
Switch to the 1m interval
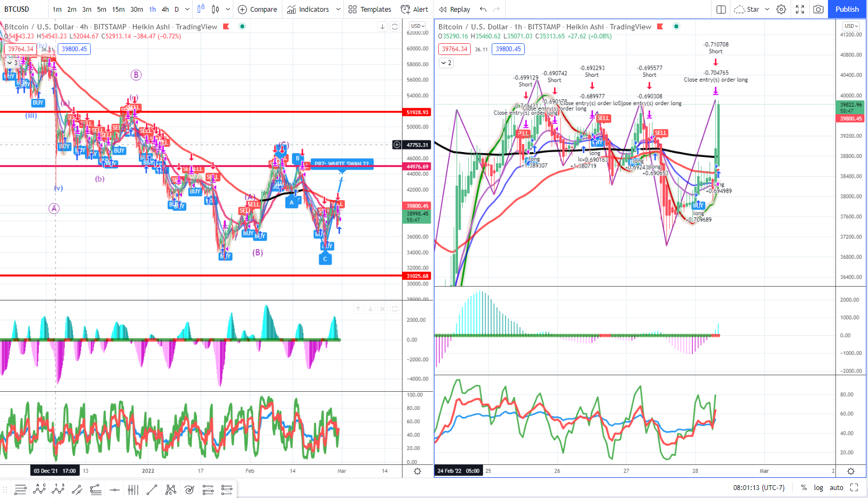(x=57, y=9)
